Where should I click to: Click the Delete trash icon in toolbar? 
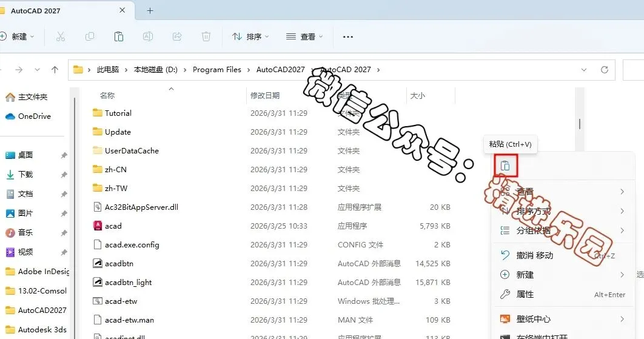pyautogui.click(x=206, y=36)
